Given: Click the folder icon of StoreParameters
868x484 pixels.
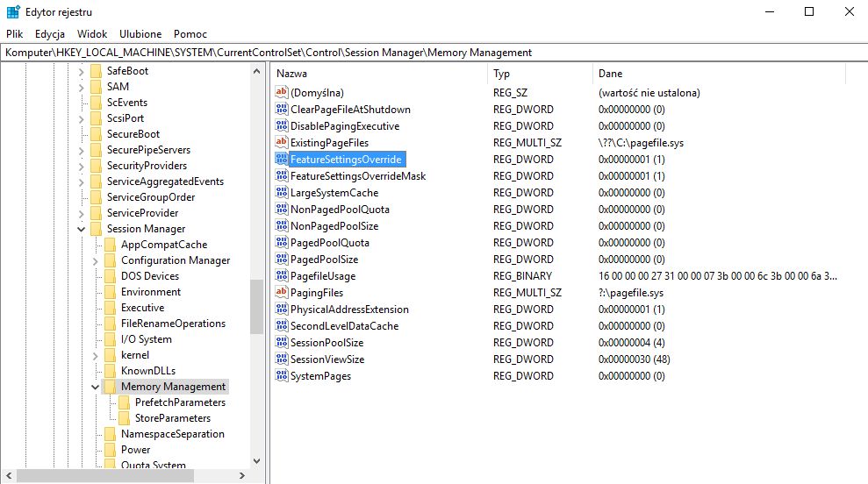Looking at the screenshot, I should pyautogui.click(x=124, y=417).
